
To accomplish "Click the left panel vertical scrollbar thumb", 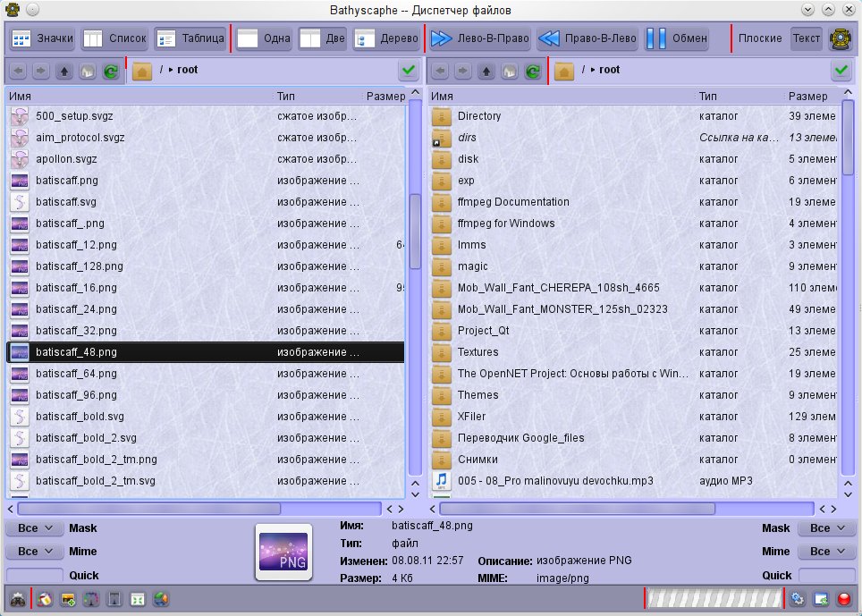I will [x=415, y=232].
